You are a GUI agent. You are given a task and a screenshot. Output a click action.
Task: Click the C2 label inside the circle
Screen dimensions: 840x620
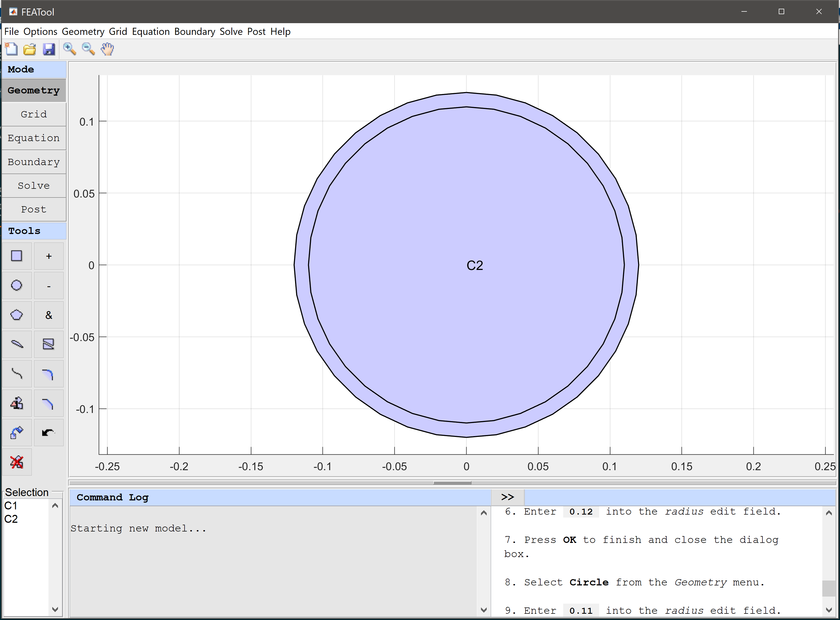point(475,266)
